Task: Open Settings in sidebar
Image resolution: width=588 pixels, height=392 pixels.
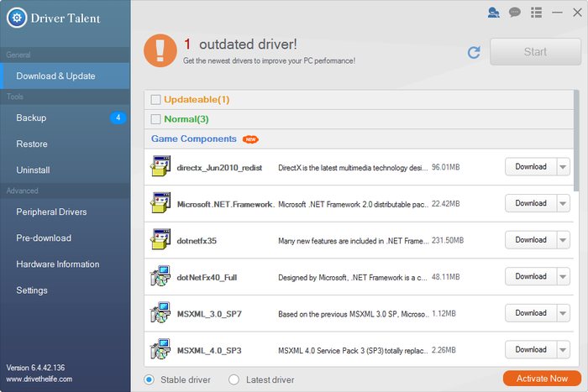Action: point(66,290)
